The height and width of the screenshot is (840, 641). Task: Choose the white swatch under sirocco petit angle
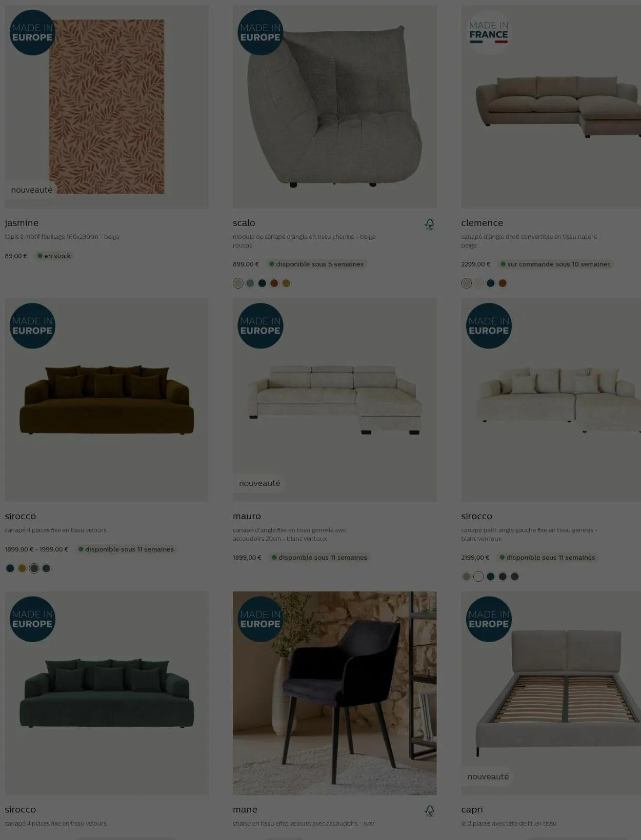[478, 577]
